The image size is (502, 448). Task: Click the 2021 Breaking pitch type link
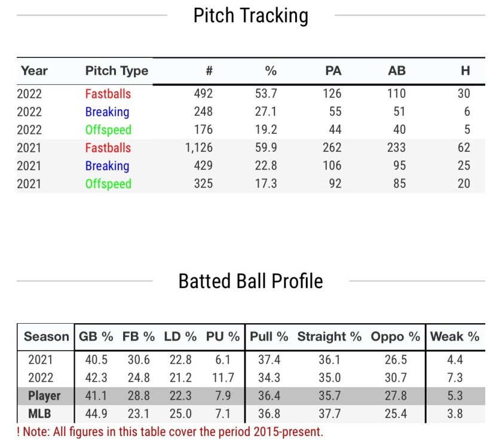tap(107, 165)
